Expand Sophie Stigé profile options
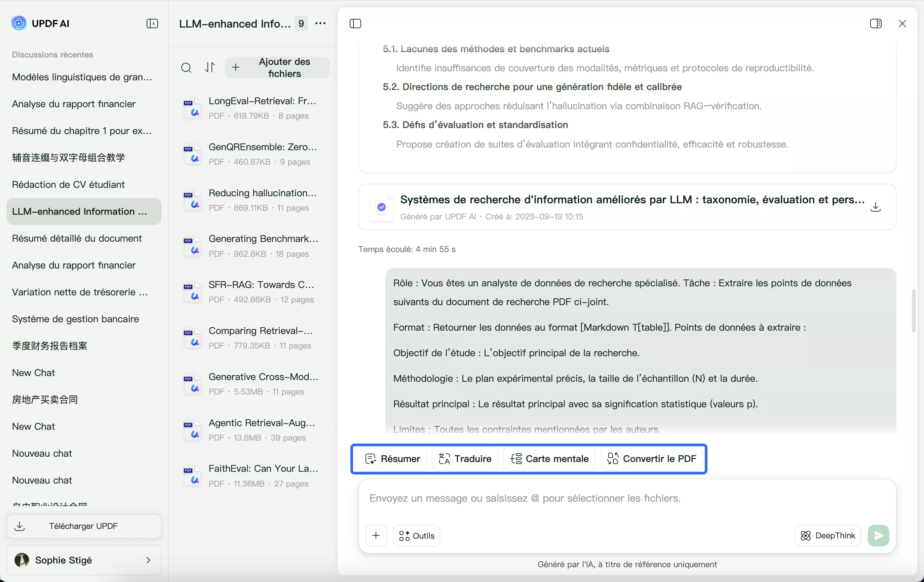The image size is (924, 582). point(149,561)
